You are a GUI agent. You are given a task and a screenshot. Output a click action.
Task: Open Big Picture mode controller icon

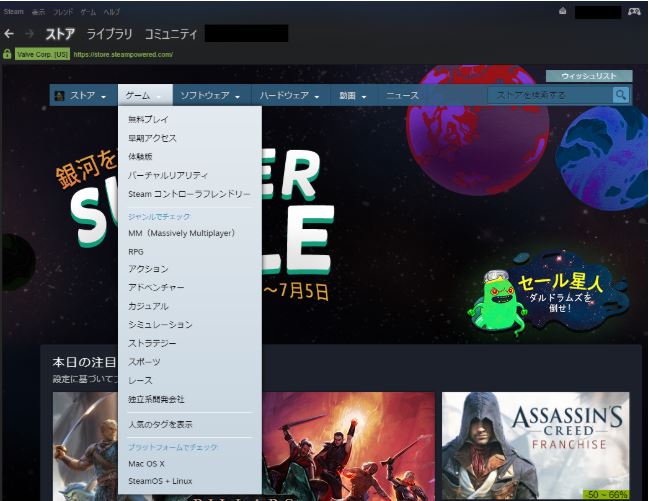click(634, 11)
